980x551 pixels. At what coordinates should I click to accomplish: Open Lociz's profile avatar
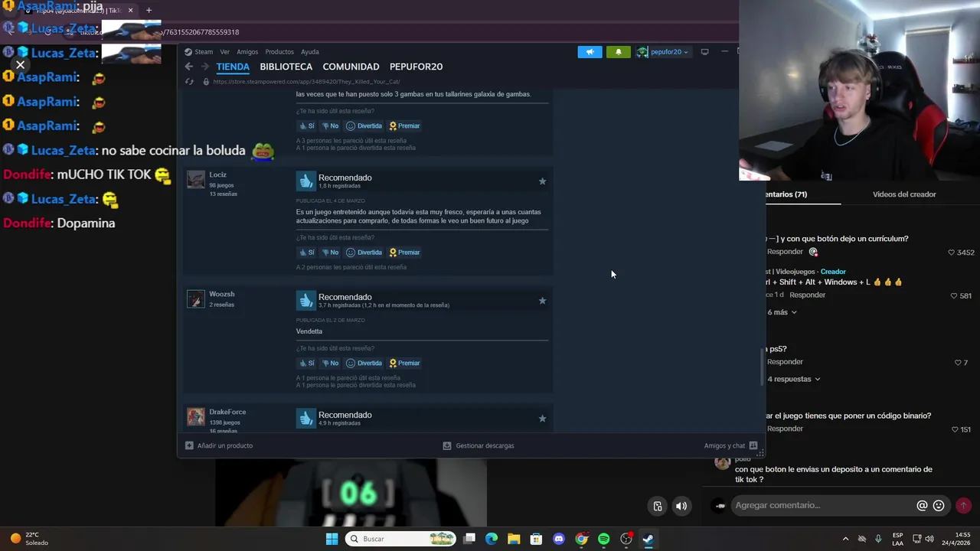[x=196, y=180]
